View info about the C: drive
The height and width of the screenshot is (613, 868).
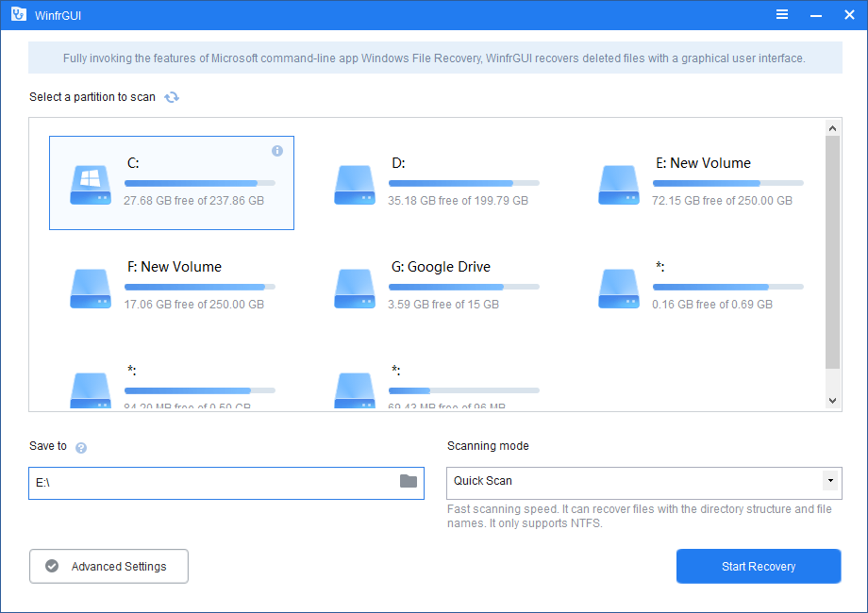[276, 151]
